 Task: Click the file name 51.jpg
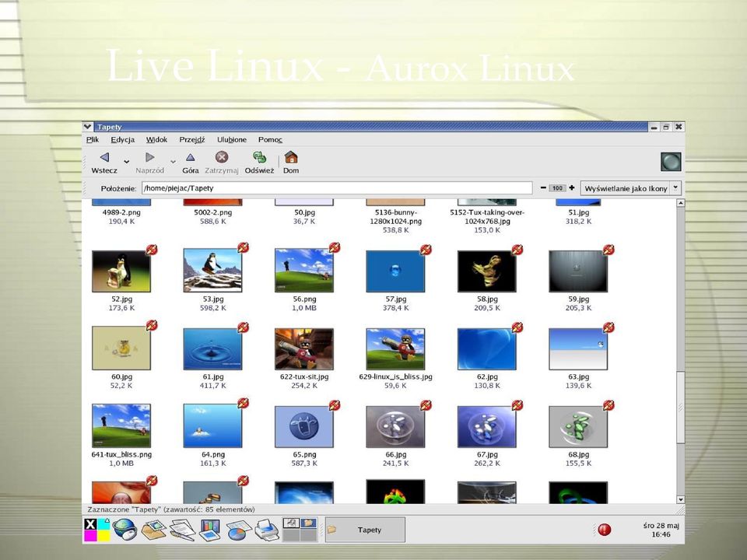[578, 212]
